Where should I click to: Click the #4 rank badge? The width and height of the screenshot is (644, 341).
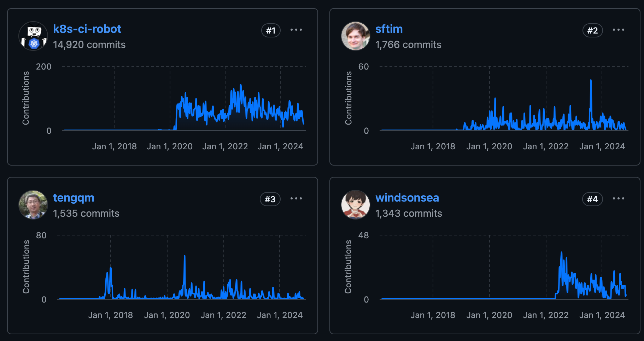coord(592,199)
